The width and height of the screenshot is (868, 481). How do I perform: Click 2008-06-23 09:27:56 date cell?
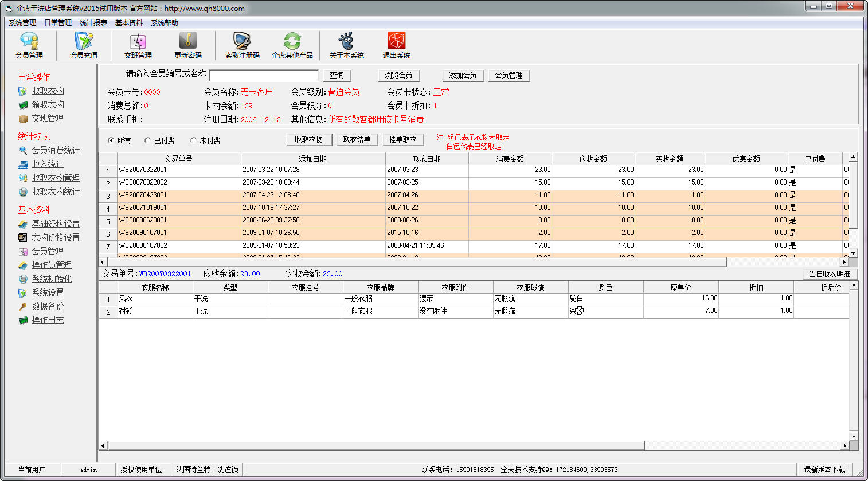pos(313,221)
